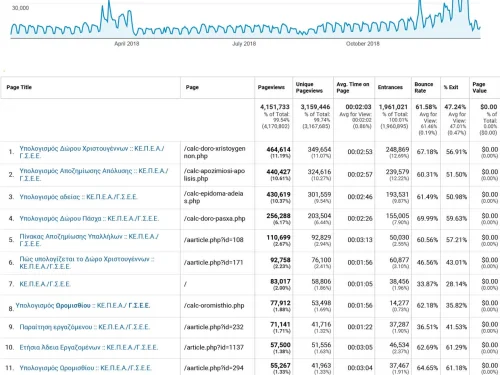Click the total pageviews value 4,151,733
The height and width of the screenshot is (375, 500).
click(x=275, y=107)
